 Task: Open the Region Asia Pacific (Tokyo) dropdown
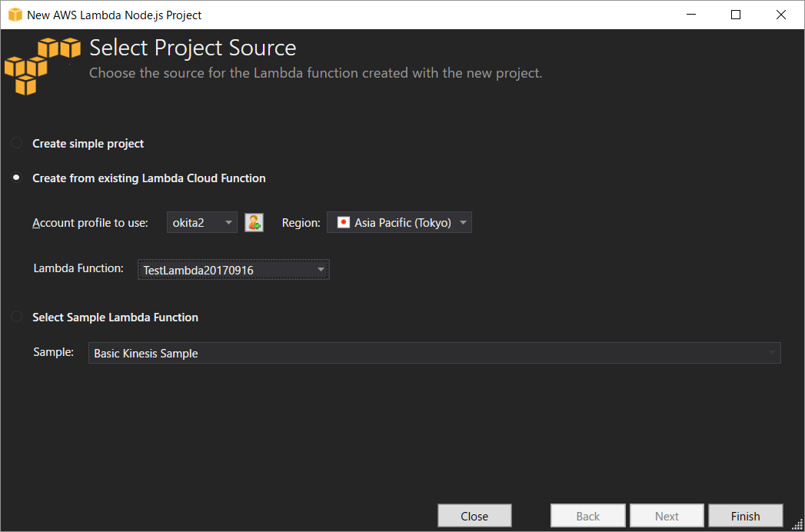tap(399, 222)
